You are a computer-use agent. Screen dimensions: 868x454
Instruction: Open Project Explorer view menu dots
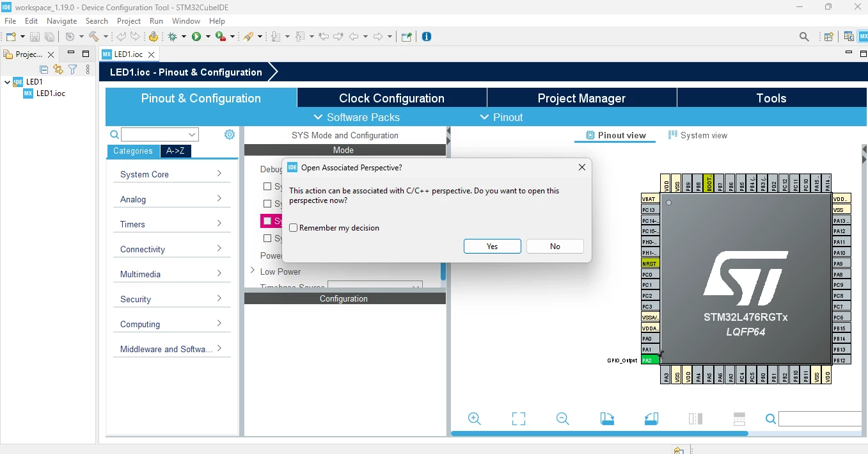[x=88, y=69]
